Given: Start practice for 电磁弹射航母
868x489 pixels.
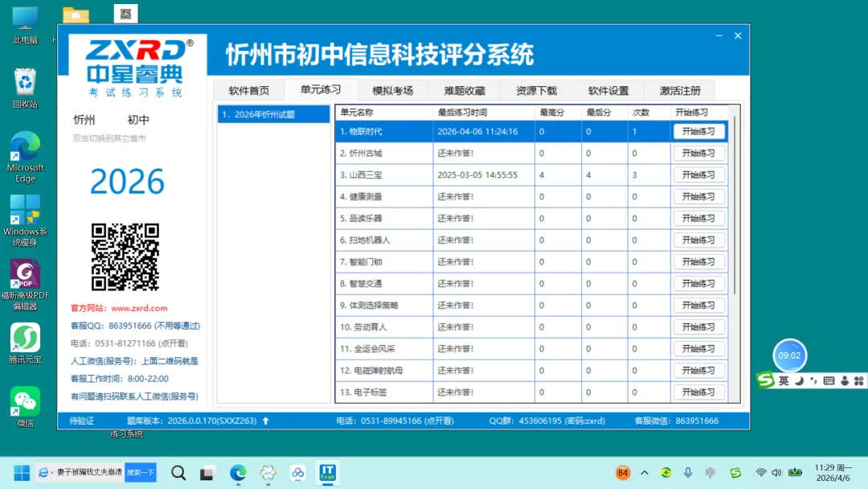Looking at the screenshot, I should [x=698, y=370].
